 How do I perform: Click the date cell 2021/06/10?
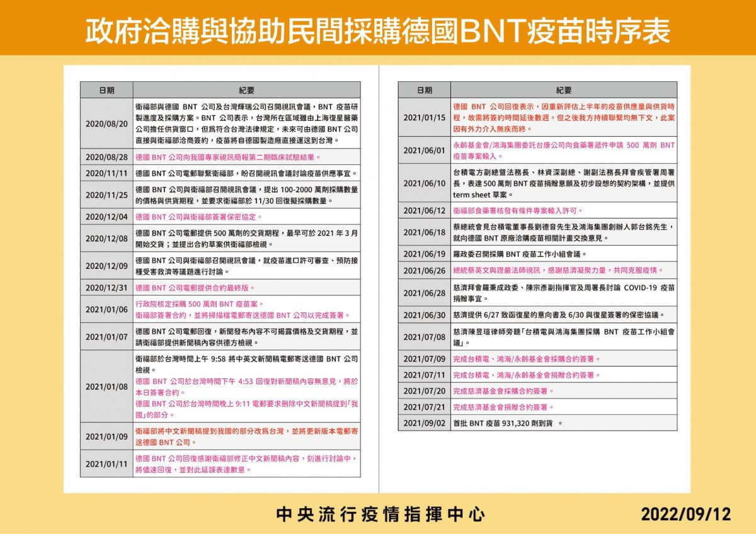(x=424, y=183)
